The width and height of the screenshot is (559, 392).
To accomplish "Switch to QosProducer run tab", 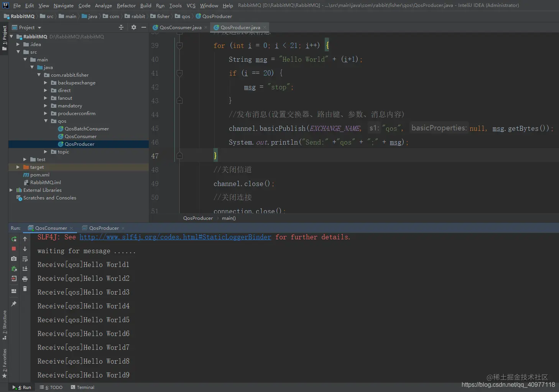I will click(x=104, y=228).
